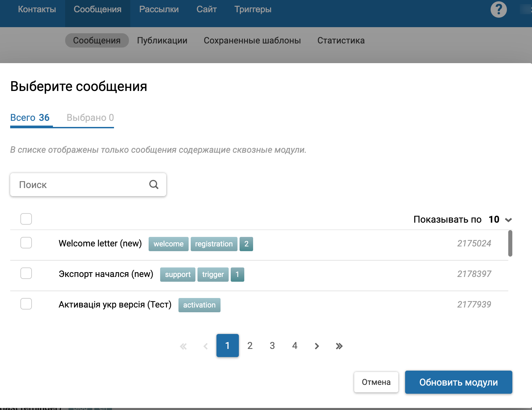Open the Рассылки menu item
This screenshot has width=532, height=410.
point(159,10)
